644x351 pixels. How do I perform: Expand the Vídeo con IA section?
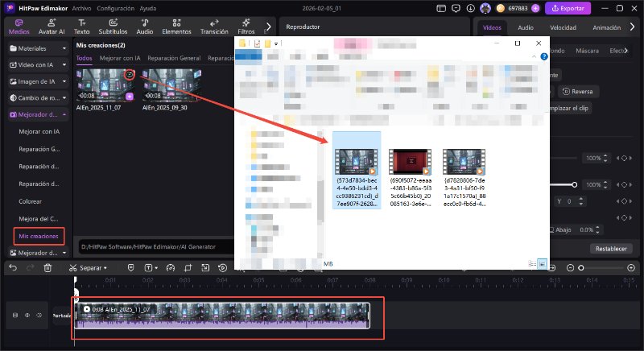[x=38, y=65]
